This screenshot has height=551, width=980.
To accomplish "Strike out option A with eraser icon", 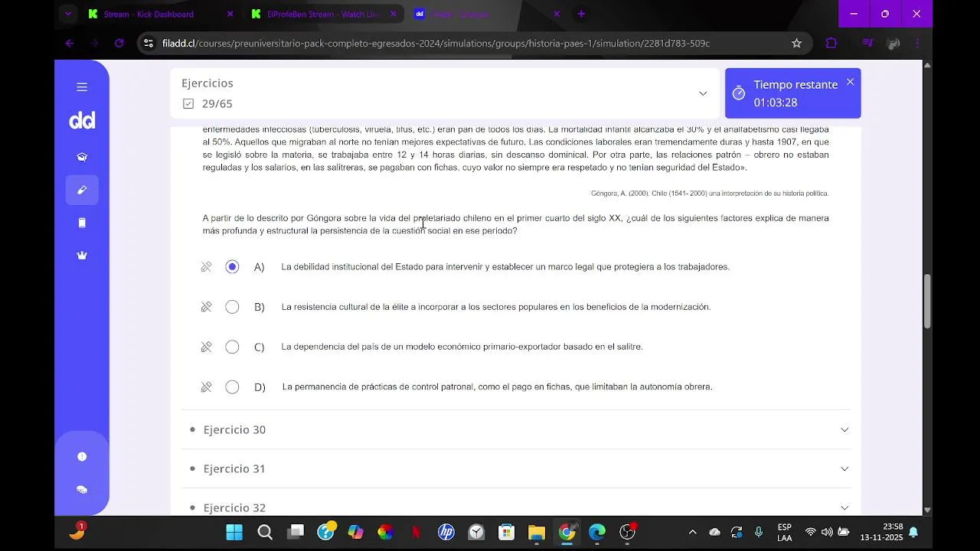I will [x=206, y=267].
